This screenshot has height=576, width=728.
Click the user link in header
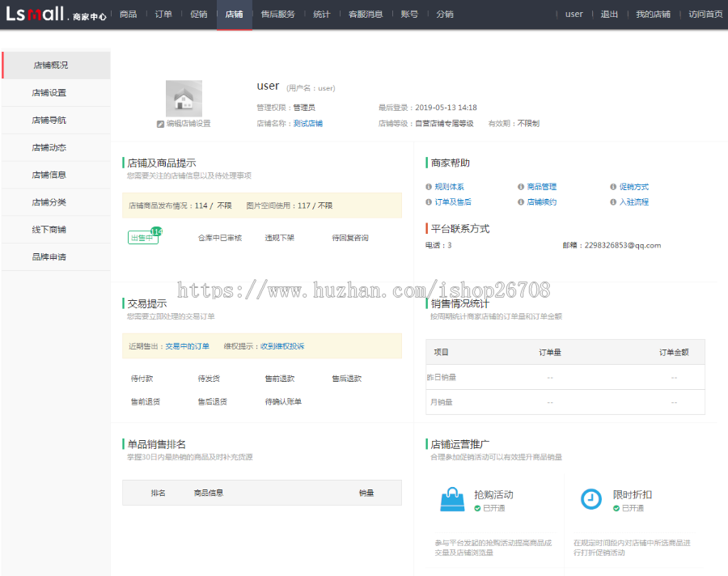(x=574, y=15)
